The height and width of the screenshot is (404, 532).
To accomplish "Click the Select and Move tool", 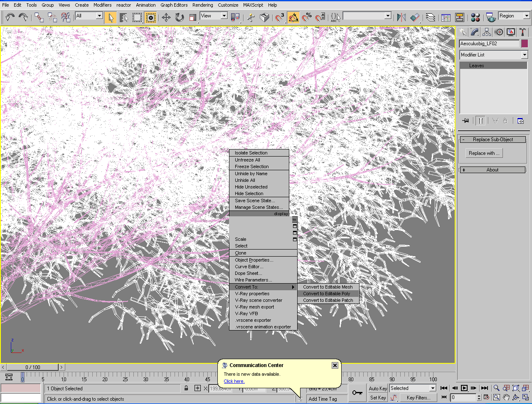I will click(166, 17).
